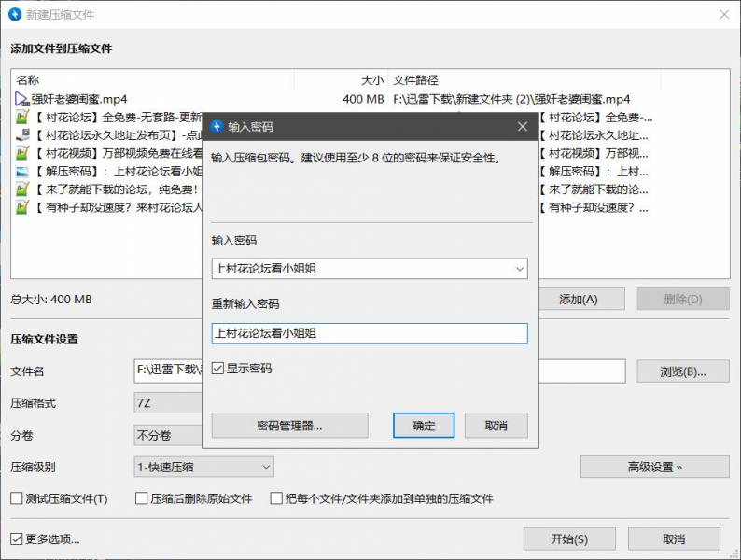Tick 压缩后删除原始文件 checkbox
Screen dimensions: 741x560
pyautogui.click(x=142, y=498)
